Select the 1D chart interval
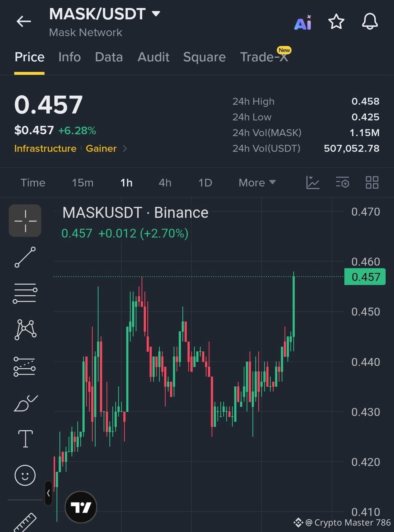Viewport: 394px width, 532px height. coord(205,183)
